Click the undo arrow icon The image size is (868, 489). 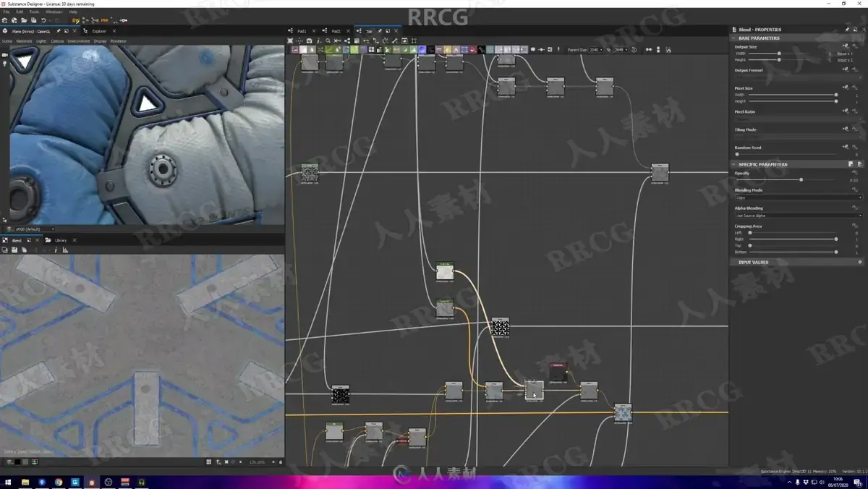pyautogui.click(x=43, y=20)
